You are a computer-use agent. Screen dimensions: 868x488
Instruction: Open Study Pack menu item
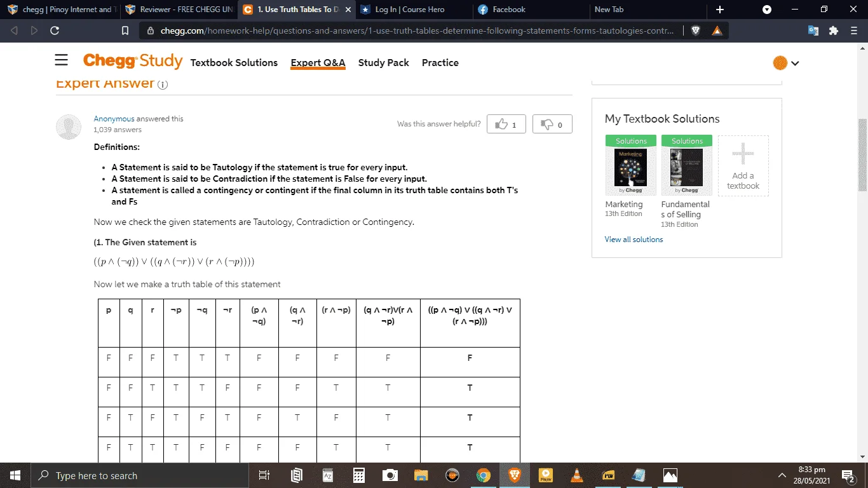click(384, 62)
